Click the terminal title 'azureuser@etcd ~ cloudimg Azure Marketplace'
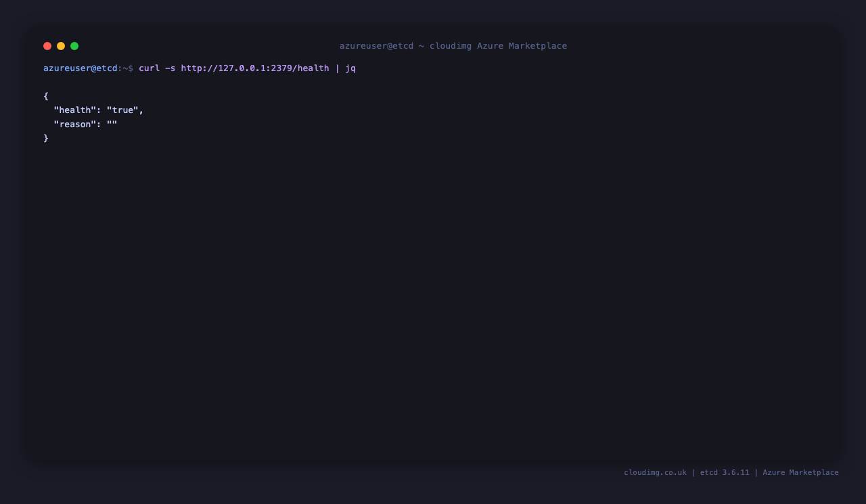Viewport: 866px width, 504px height. click(x=453, y=46)
